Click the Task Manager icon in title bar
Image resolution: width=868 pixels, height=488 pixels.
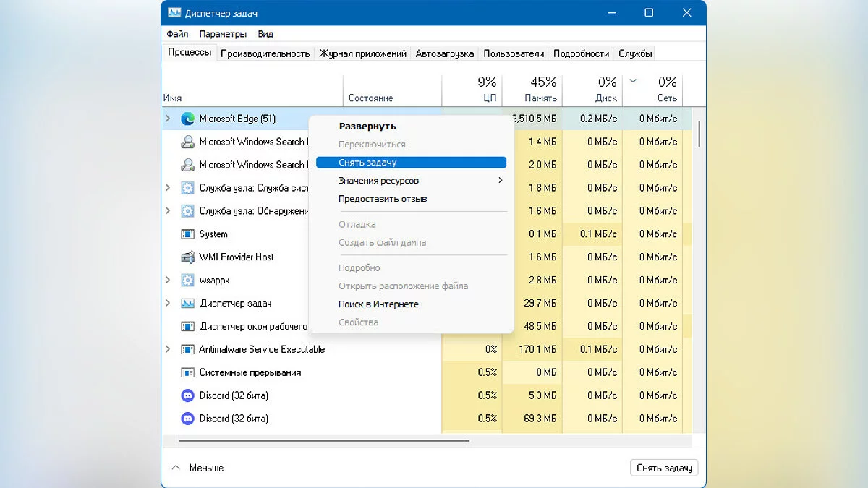tap(175, 13)
